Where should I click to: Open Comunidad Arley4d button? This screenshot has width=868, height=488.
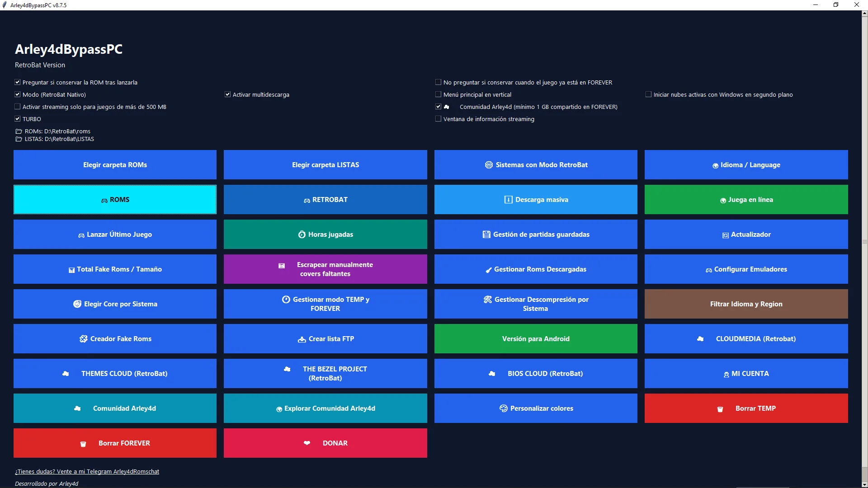(x=115, y=408)
